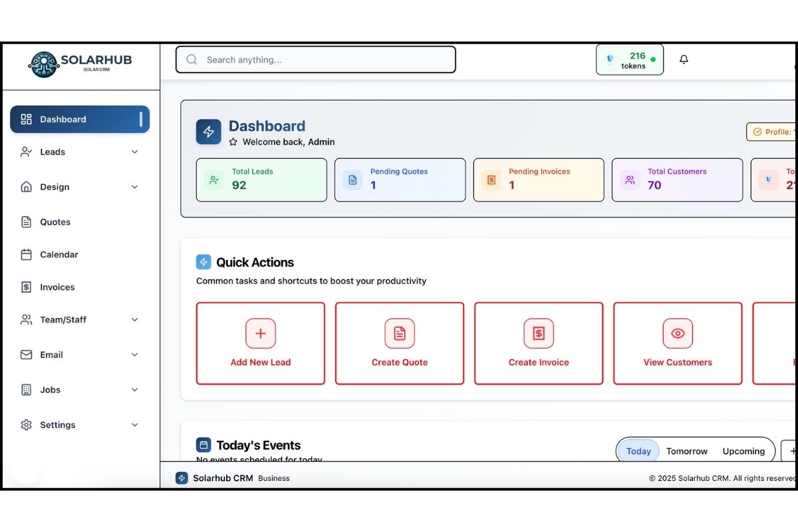Screen dimensions: 798x532
Task: Select the Today events filter
Action: (638, 451)
